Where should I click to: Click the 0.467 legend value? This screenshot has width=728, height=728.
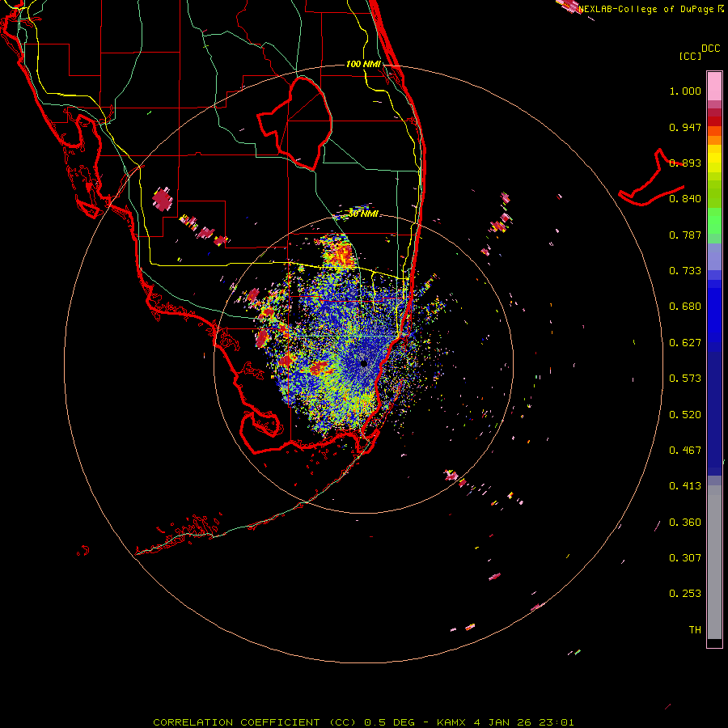pos(685,451)
